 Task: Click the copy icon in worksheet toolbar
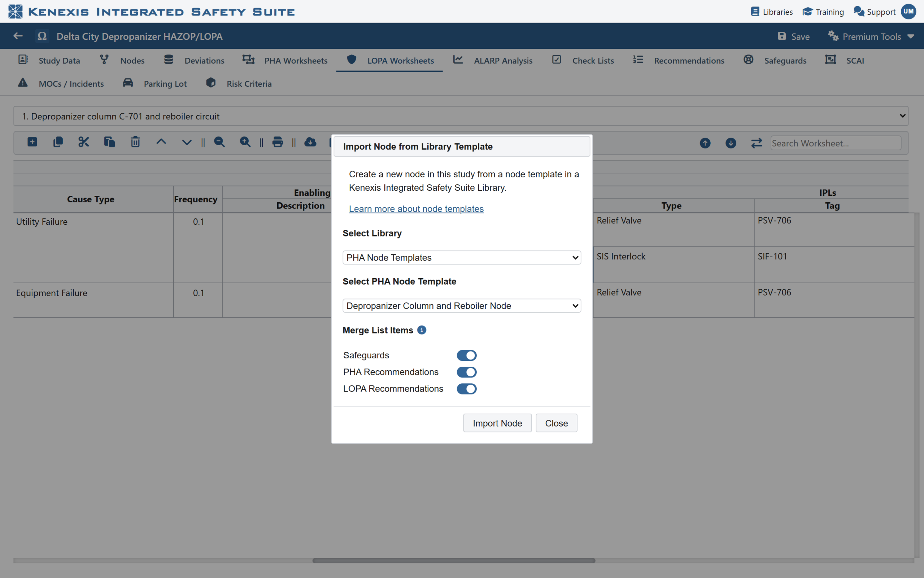[x=58, y=142]
